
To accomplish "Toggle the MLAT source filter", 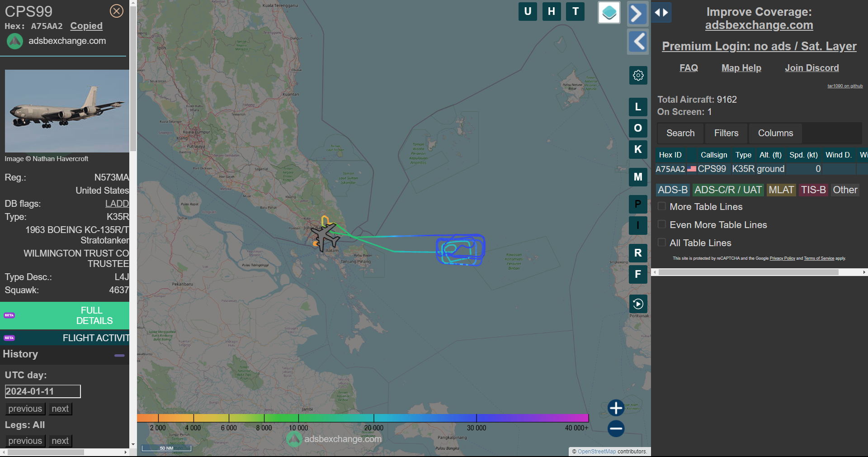I will [x=781, y=190].
